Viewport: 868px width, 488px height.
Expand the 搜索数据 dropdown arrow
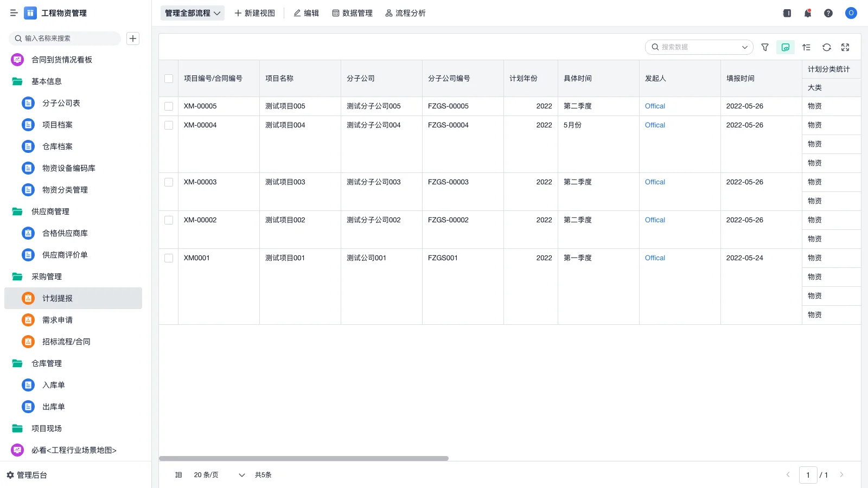click(x=745, y=47)
